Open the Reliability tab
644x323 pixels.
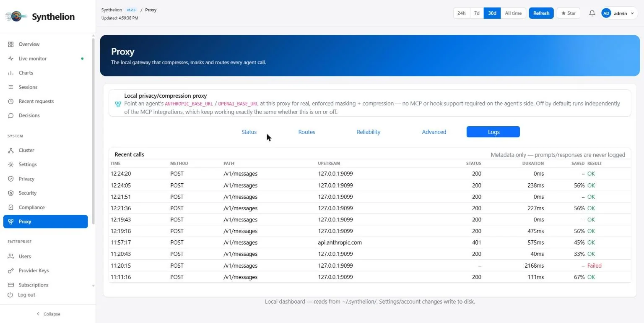[x=369, y=132]
